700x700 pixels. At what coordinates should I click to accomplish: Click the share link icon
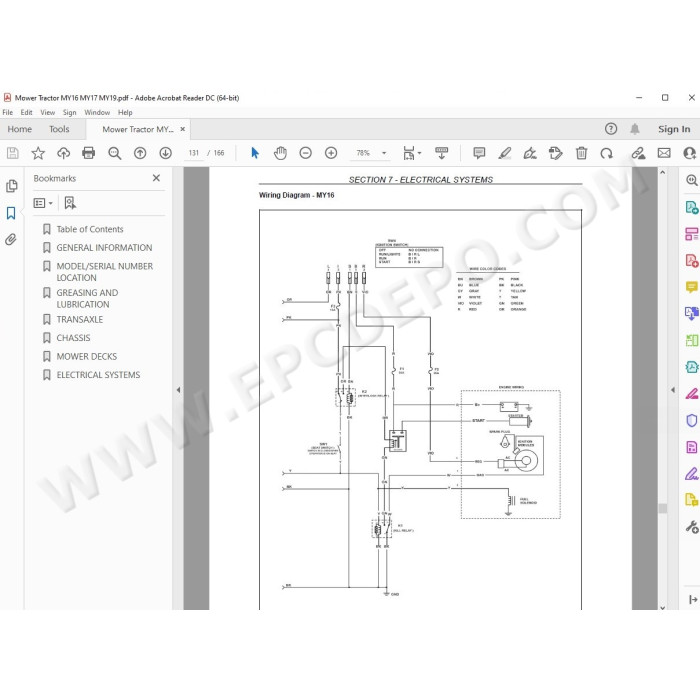click(638, 153)
